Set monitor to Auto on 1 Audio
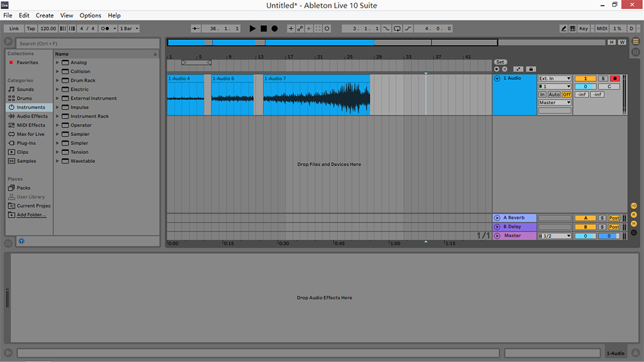The width and height of the screenshot is (644, 362). 554,95
